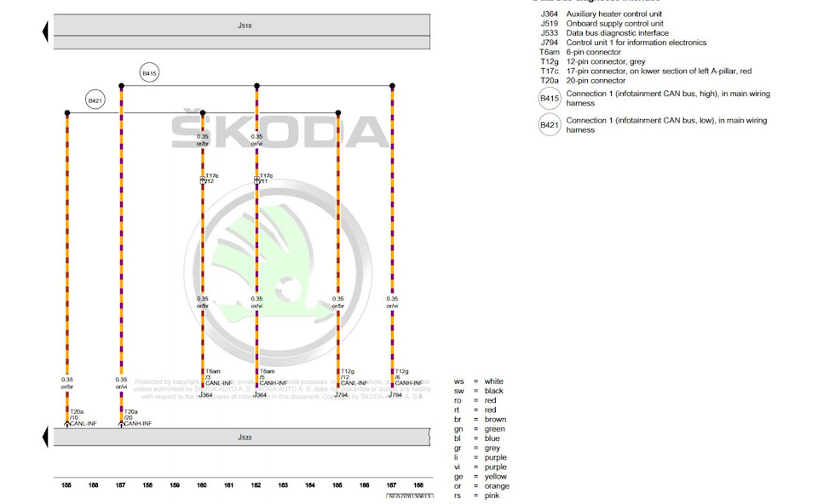The width and height of the screenshot is (818, 504).
Task: Select legend entry 'Data bus diagnostic interface'
Action: click(617, 33)
